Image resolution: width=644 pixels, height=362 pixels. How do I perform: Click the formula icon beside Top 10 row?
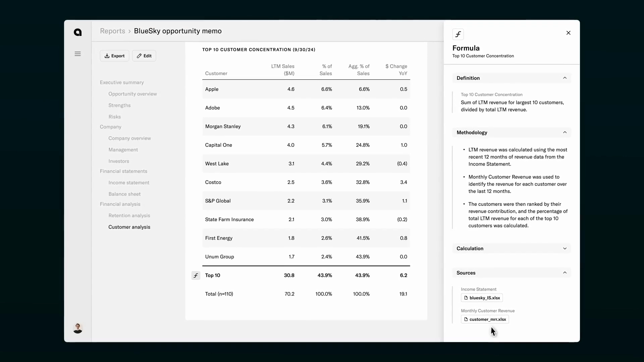point(196,276)
